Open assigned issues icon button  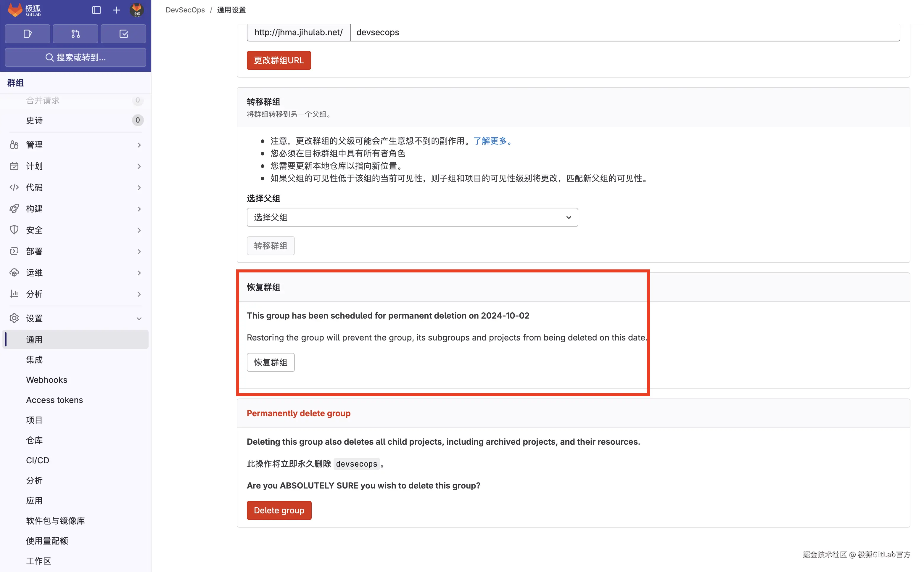pos(27,34)
